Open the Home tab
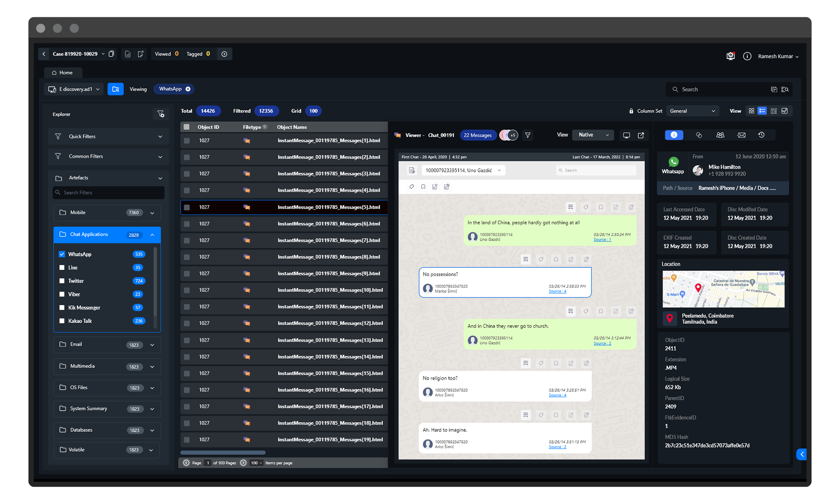 pos(63,73)
